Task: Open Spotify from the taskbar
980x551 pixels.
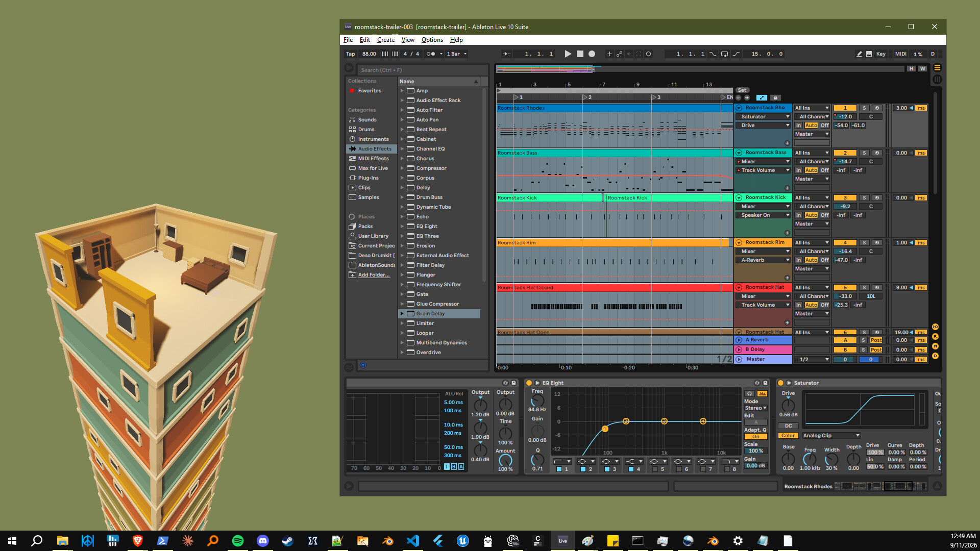Action: tap(237, 541)
